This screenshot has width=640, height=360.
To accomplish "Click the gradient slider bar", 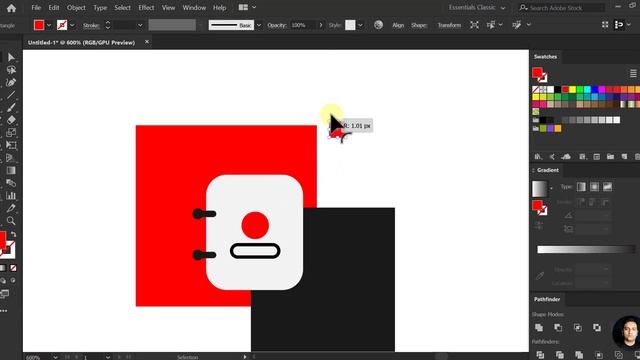I will click(x=586, y=250).
